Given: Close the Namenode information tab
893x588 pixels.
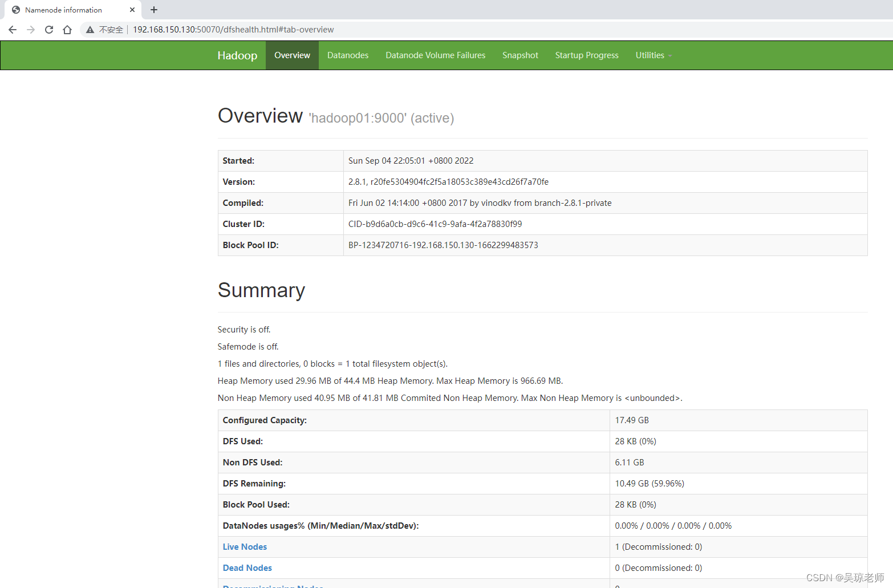Looking at the screenshot, I should point(132,10).
